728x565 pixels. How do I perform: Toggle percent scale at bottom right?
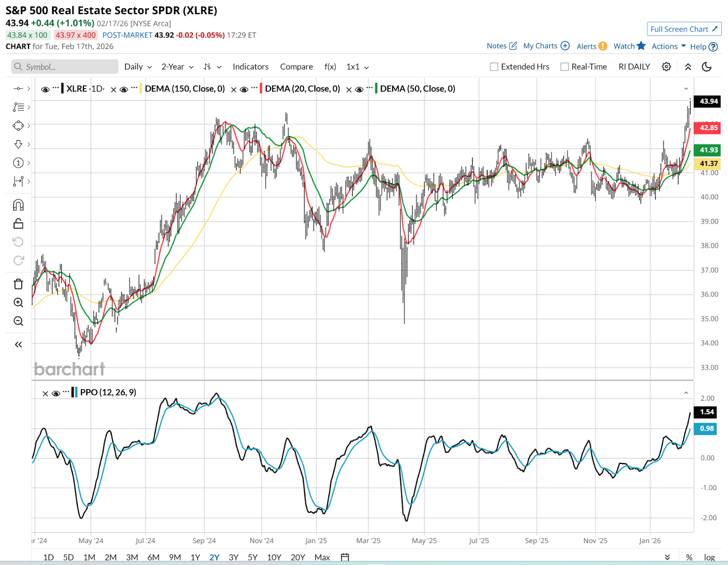[689, 557]
